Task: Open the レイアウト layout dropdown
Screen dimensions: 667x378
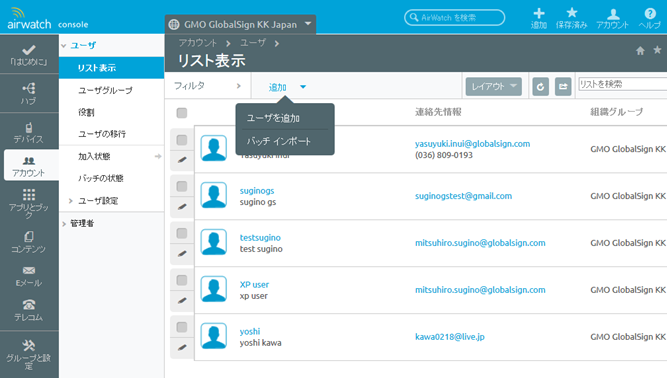Action: (x=493, y=87)
